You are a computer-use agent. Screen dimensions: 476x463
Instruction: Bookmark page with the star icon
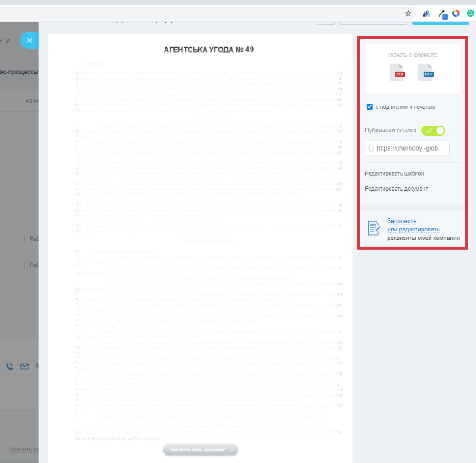click(408, 13)
